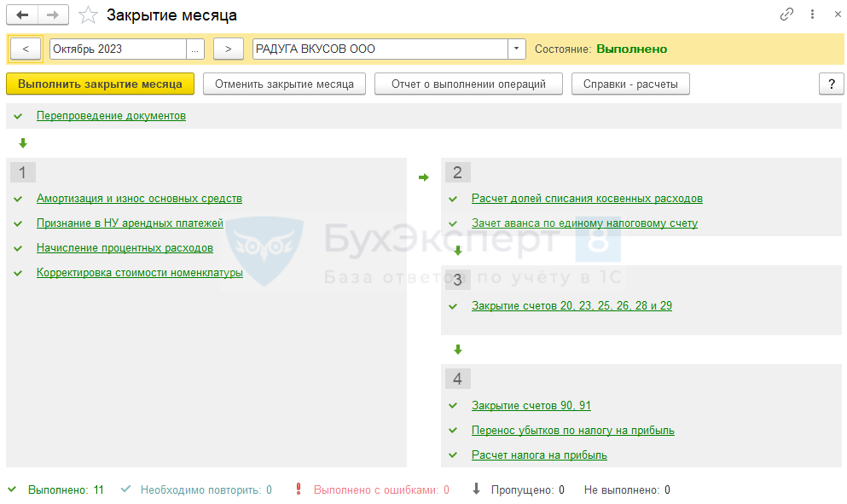Expand the organization dropdown list

pos(517,49)
